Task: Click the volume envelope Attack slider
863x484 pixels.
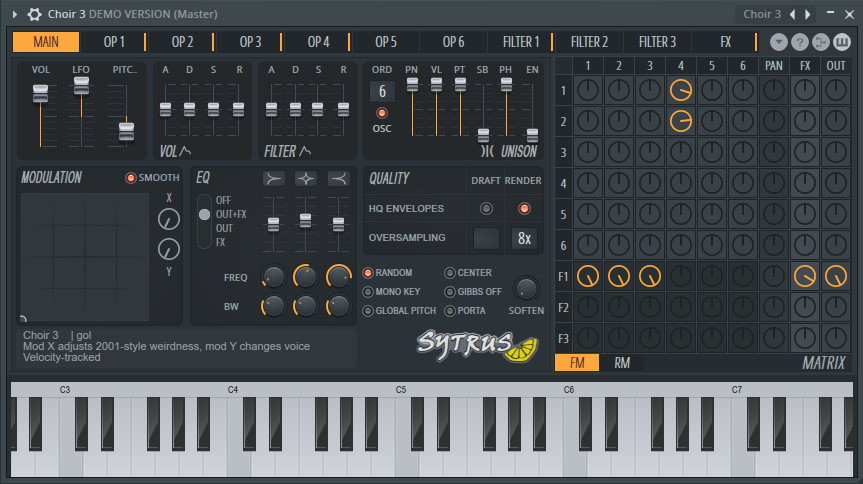Action: click(165, 110)
